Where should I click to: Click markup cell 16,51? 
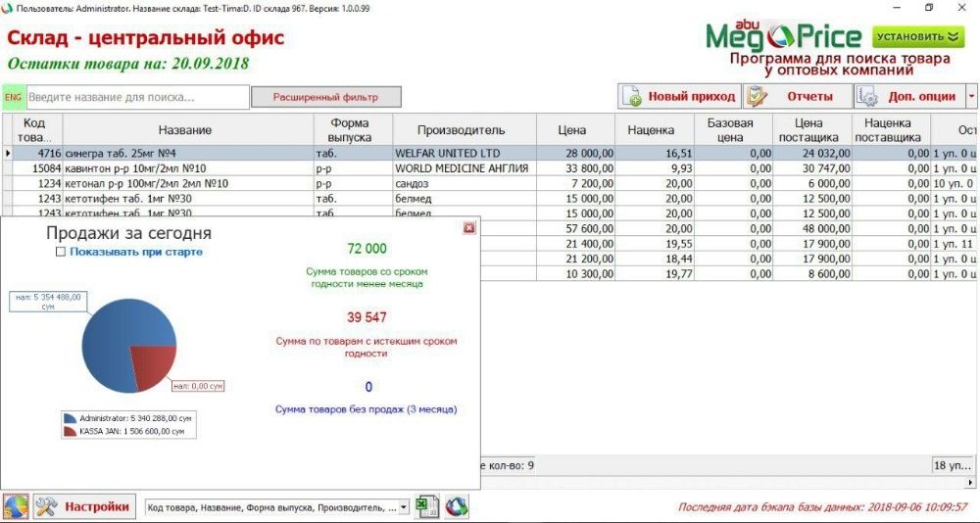655,153
